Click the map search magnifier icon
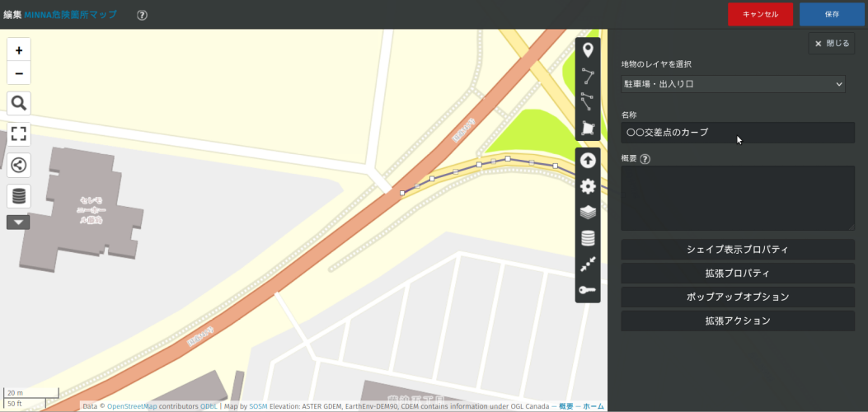 (19, 103)
